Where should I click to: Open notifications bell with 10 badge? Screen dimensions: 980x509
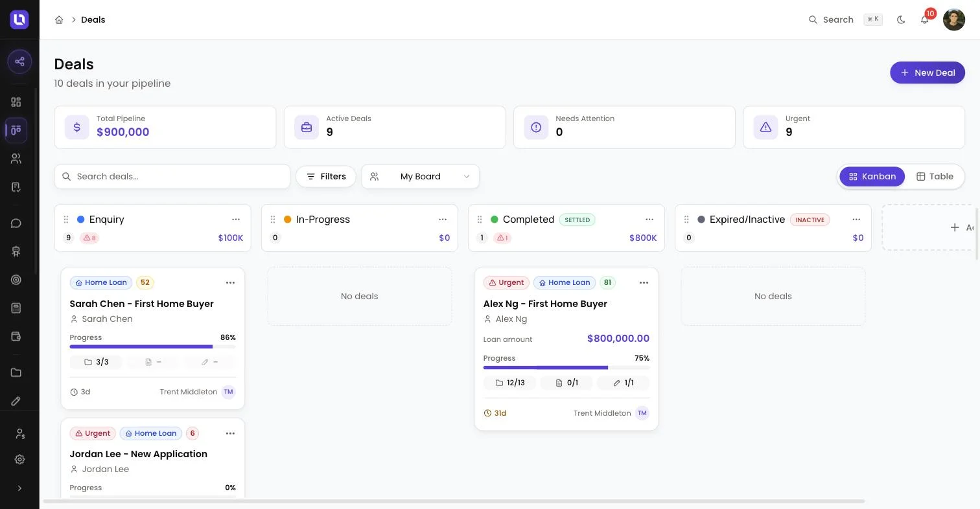coord(925,19)
